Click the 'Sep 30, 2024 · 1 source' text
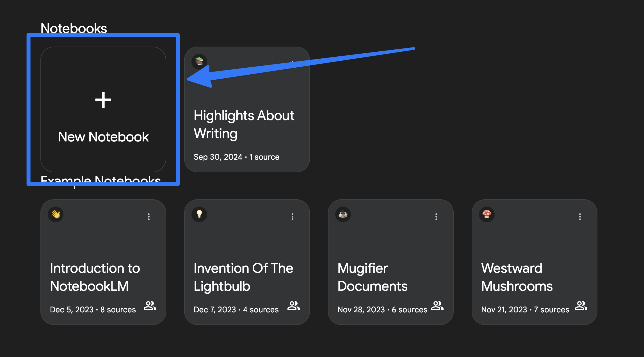The height and width of the screenshot is (357, 644). (x=236, y=157)
